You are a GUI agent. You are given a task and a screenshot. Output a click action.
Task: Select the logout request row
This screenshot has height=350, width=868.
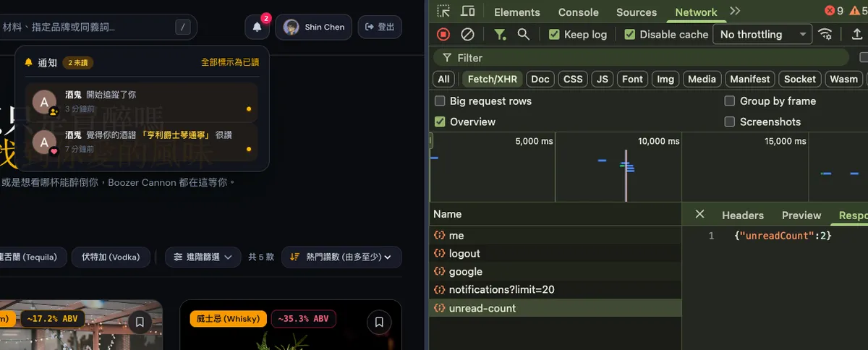click(555, 254)
